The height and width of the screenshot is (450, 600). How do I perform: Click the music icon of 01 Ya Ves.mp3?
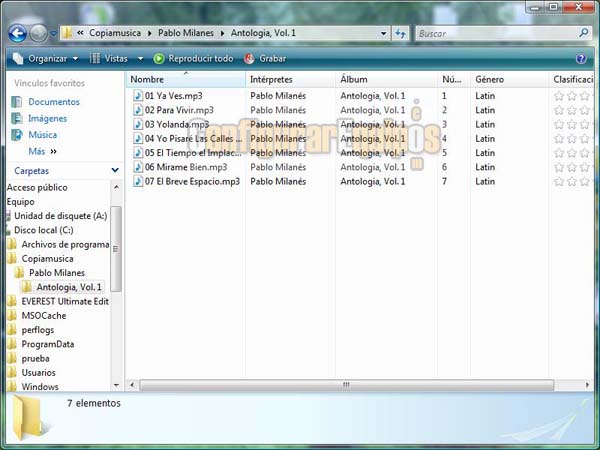[138, 96]
